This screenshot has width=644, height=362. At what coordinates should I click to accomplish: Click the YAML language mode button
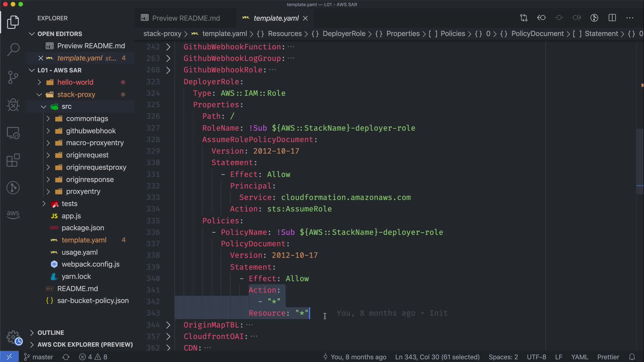click(x=579, y=357)
